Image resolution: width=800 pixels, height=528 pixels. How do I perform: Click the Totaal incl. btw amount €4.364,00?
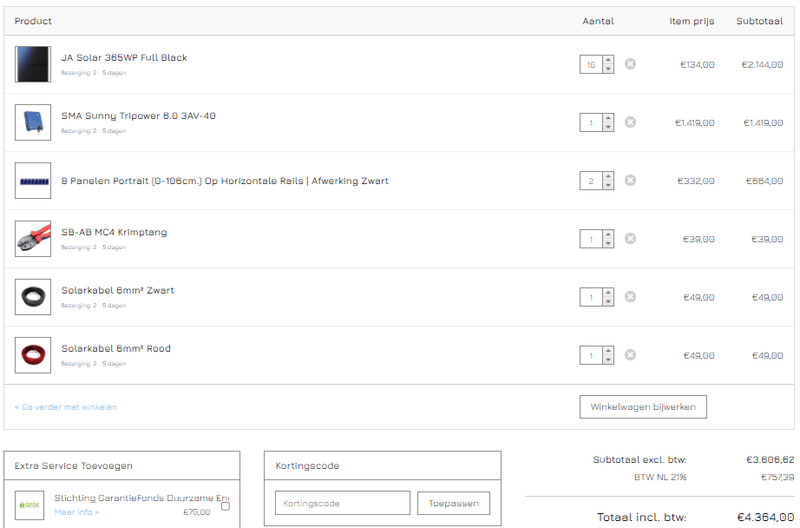[x=765, y=517]
